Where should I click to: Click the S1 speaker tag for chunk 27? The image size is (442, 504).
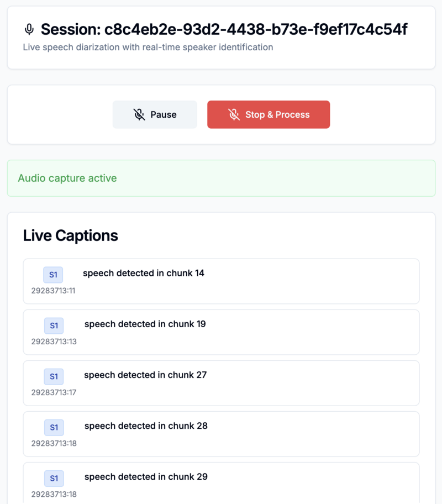click(x=54, y=376)
